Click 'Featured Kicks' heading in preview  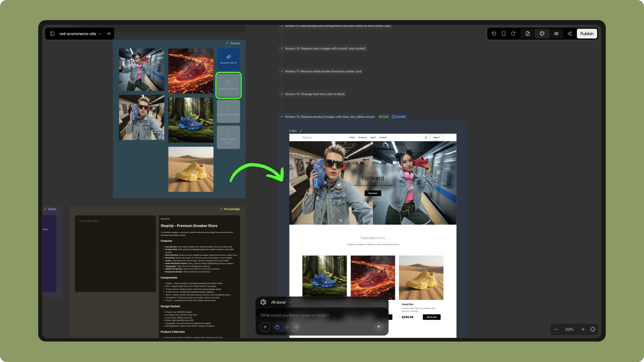(373, 238)
